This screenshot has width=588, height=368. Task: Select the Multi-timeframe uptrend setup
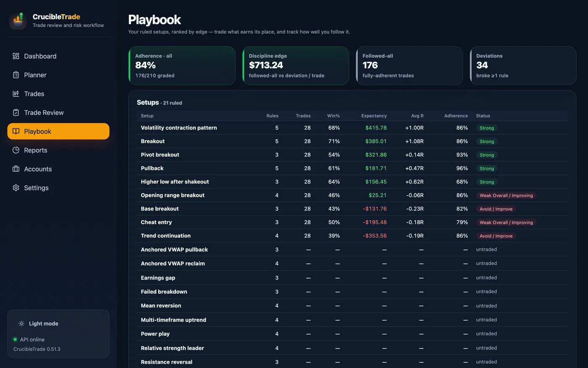point(352,320)
